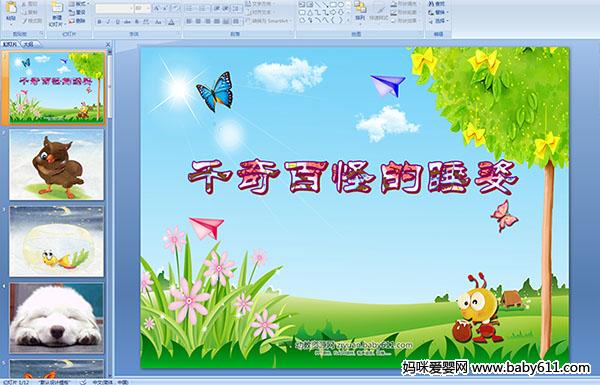Expand the Layout (版式) dropdown
Image resolution: width=600 pixels, height=385 pixels.
click(78, 4)
